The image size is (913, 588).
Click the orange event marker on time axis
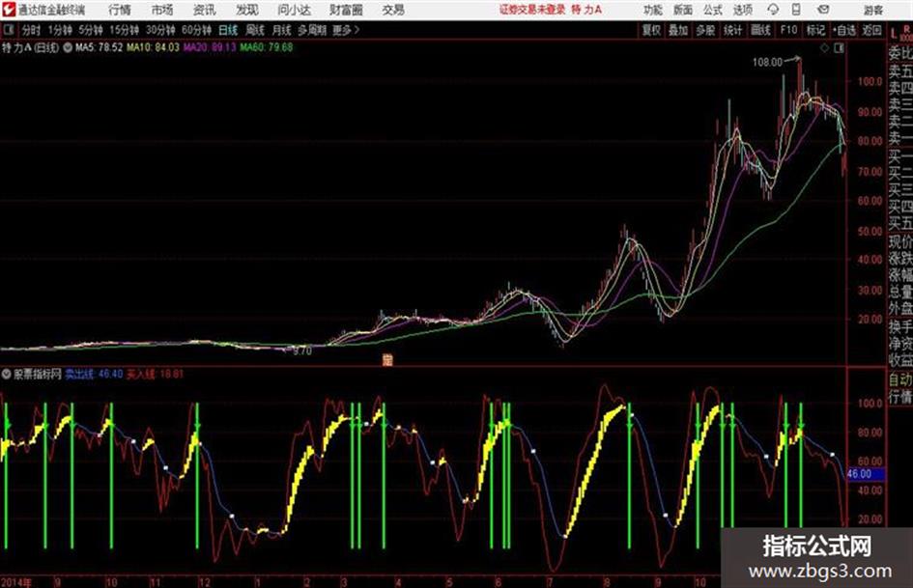(x=387, y=360)
